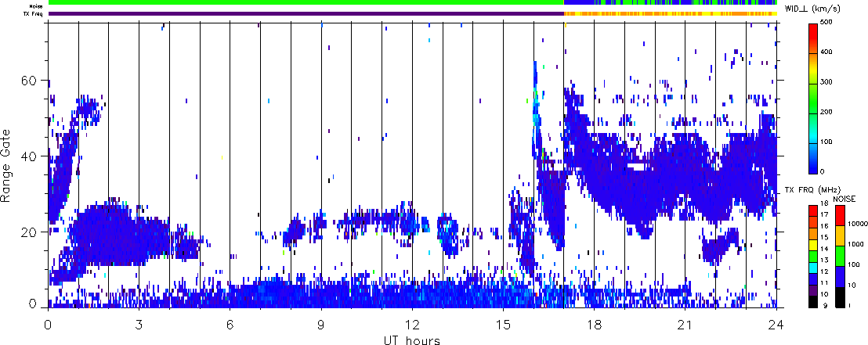This screenshot has width=868, height=345.
Task: Click the 12 tick label on UT hours axis
Action: click(x=412, y=325)
